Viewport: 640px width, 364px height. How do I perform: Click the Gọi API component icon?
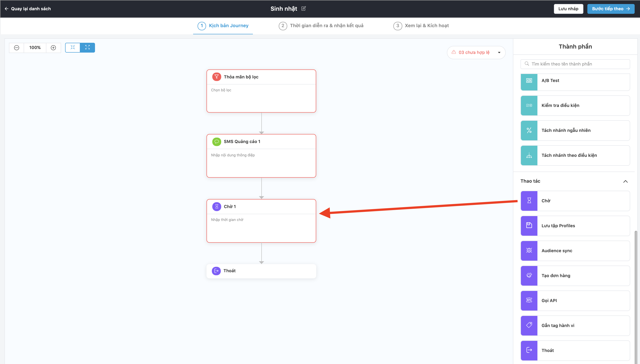tap(529, 301)
